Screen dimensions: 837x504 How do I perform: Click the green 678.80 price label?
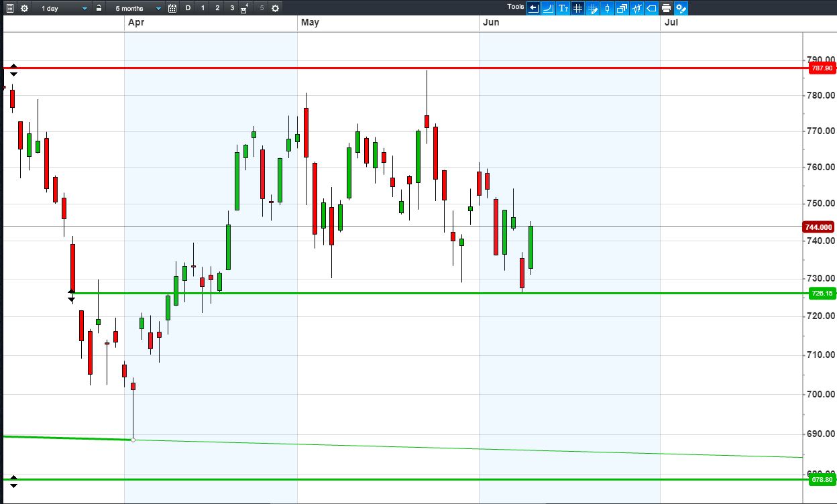[x=822, y=480]
